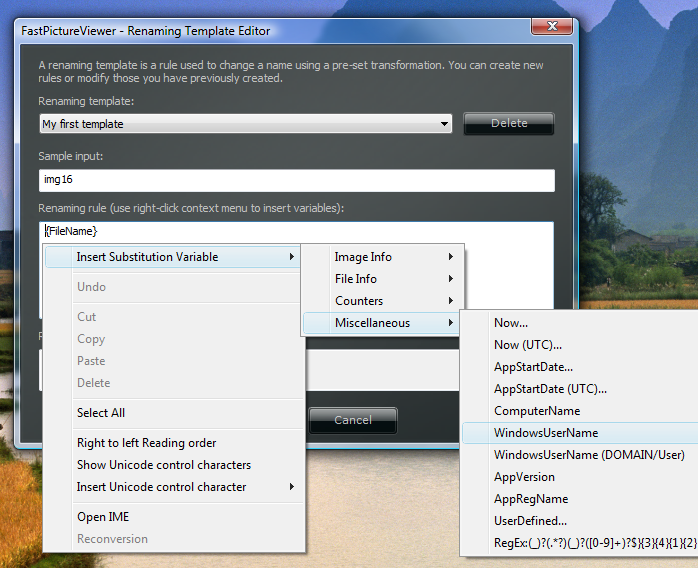Viewport: 698px width, 568px height.
Task: Select the highlighted WindowsUserName entry
Action: click(x=580, y=433)
